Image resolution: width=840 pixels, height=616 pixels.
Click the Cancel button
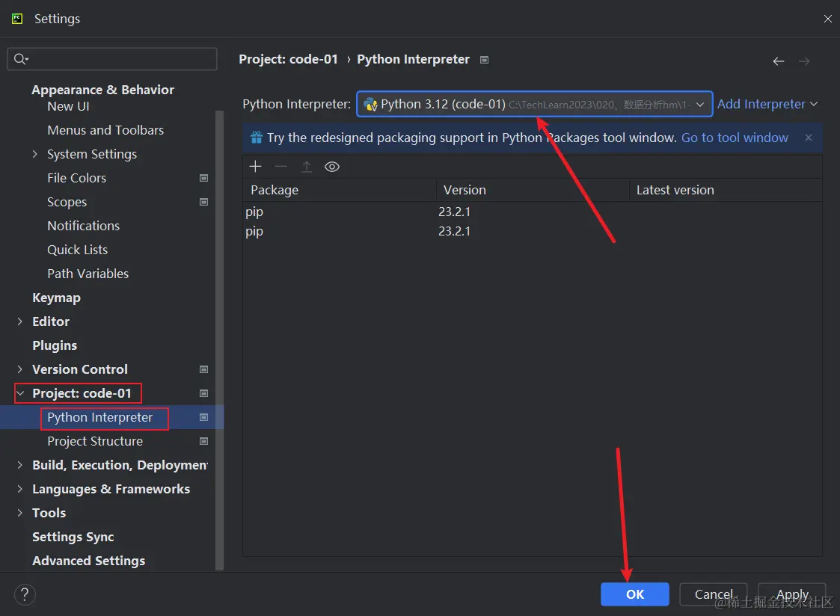tap(713, 594)
